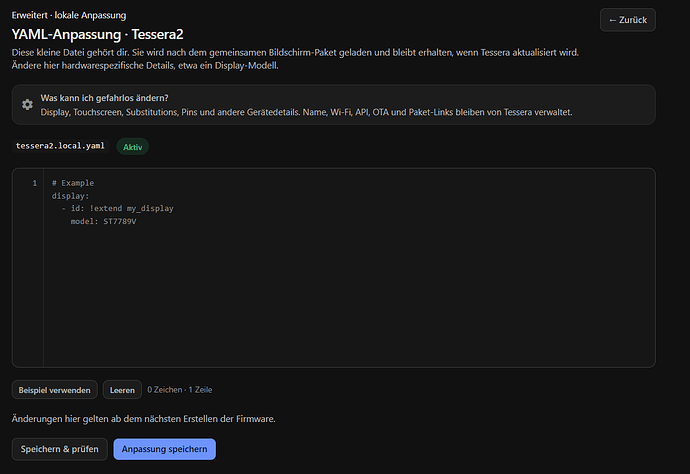
Task: Click the description starting 'Diese kleine Datei gehört dir'
Action: [x=295, y=59]
